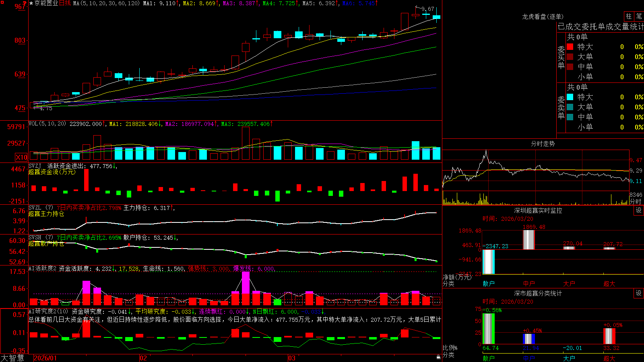Screen dimensions: 644x362
Task: Click the 207.72 value above the 超大 bar
Action: pyautogui.click(x=613, y=244)
